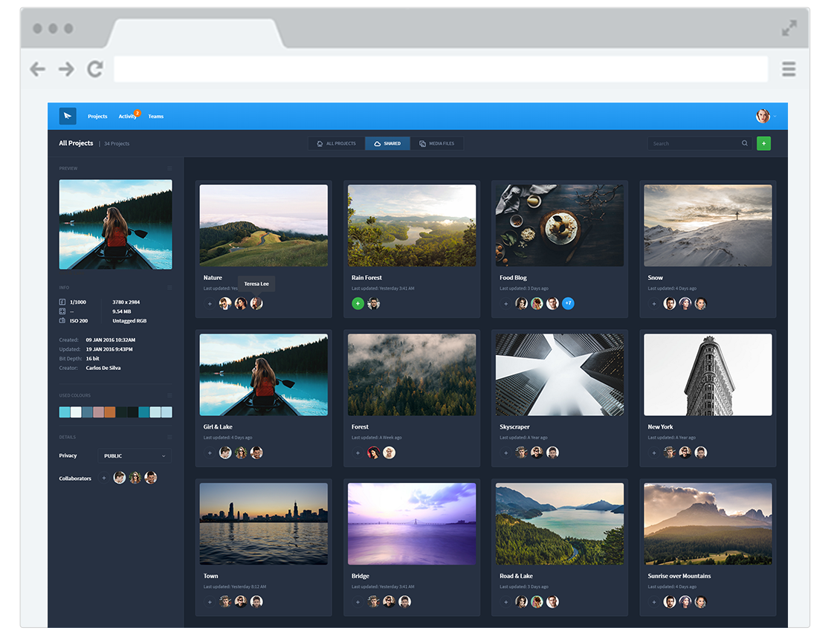Collapse the Preview panel section
This screenshot has height=642, width=840.
(169, 169)
